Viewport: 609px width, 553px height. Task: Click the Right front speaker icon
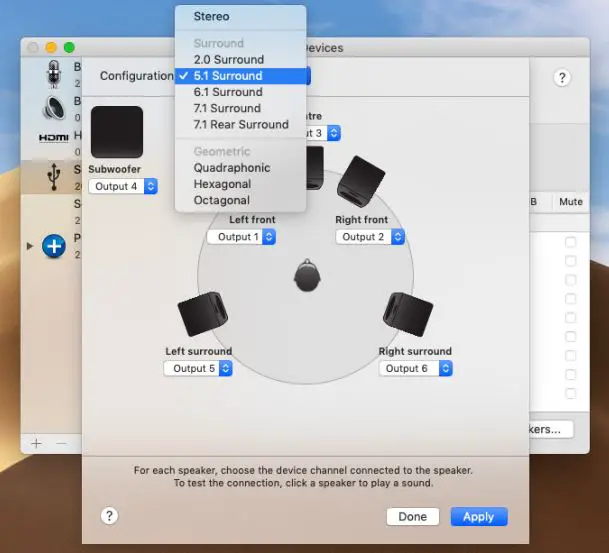point(361,182)
